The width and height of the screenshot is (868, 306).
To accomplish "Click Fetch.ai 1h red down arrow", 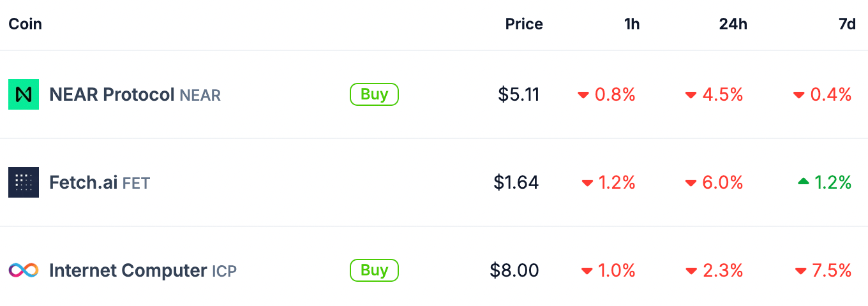I will [x=587, y=183].
